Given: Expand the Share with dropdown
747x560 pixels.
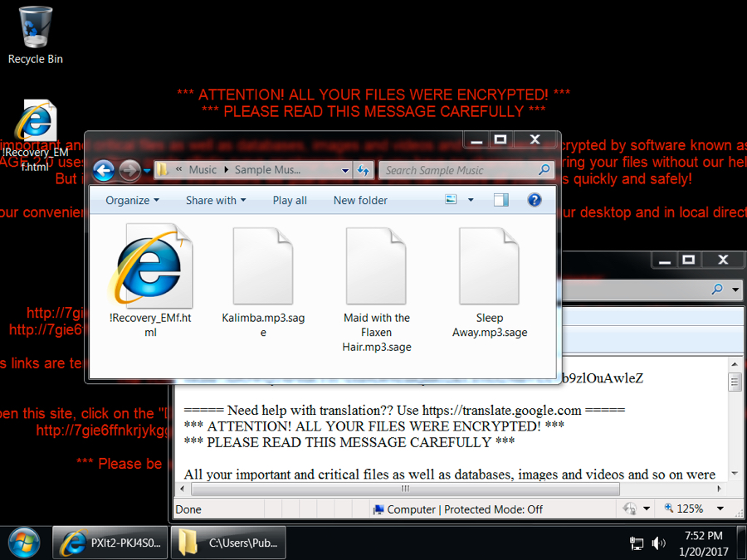Looking at the screenshot, I should 216,200.
